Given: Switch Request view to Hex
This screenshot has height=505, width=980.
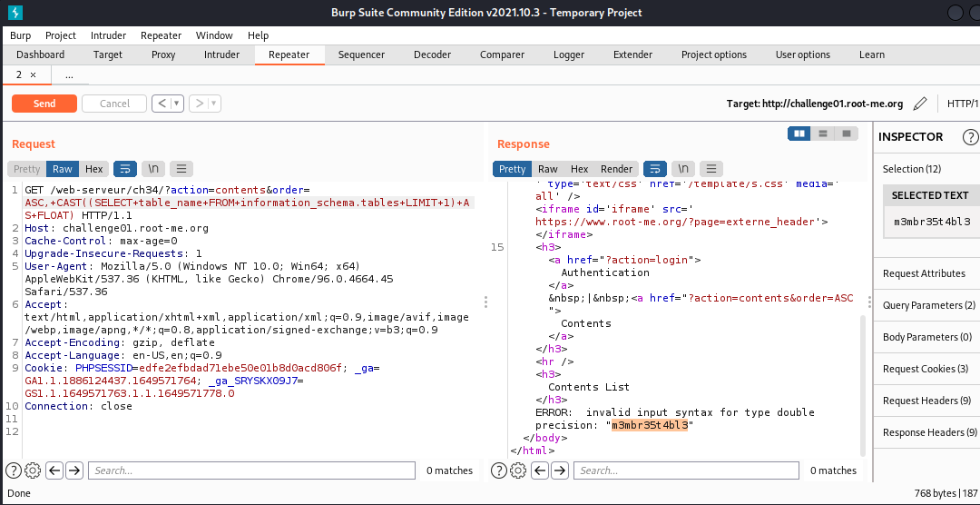Looking at the screenshot, I should 94,168.
